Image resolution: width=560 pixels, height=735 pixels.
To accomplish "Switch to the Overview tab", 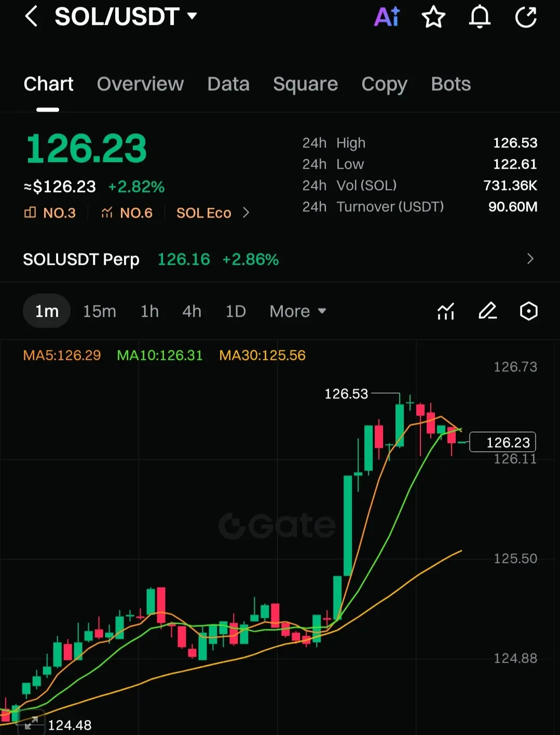I will click(140, 84).
